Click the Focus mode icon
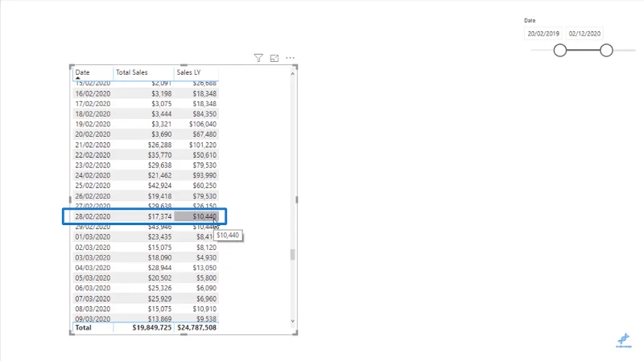The image size is (644, 361). click(x=275, y=58)
